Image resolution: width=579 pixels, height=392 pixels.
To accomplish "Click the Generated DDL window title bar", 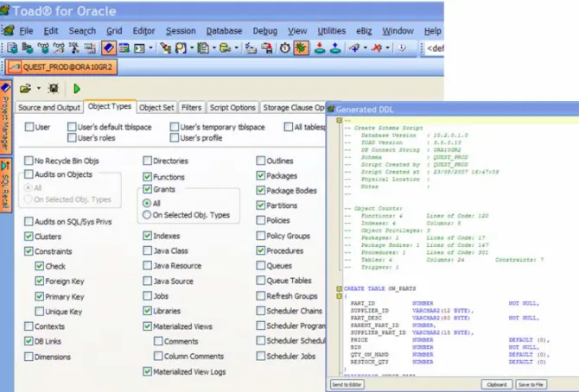I will pyautogui.click(x=453, y=110).
